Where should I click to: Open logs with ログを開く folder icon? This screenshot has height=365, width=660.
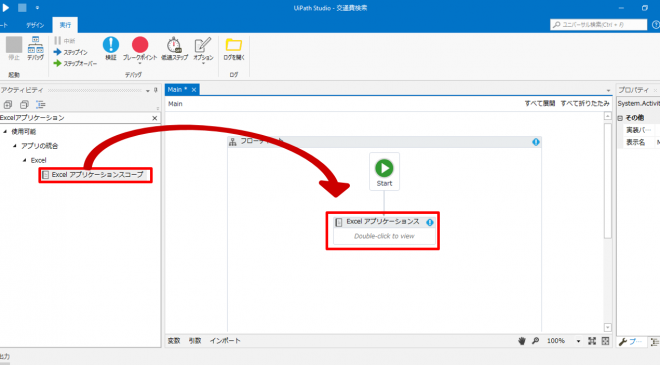tap(234, 48)
